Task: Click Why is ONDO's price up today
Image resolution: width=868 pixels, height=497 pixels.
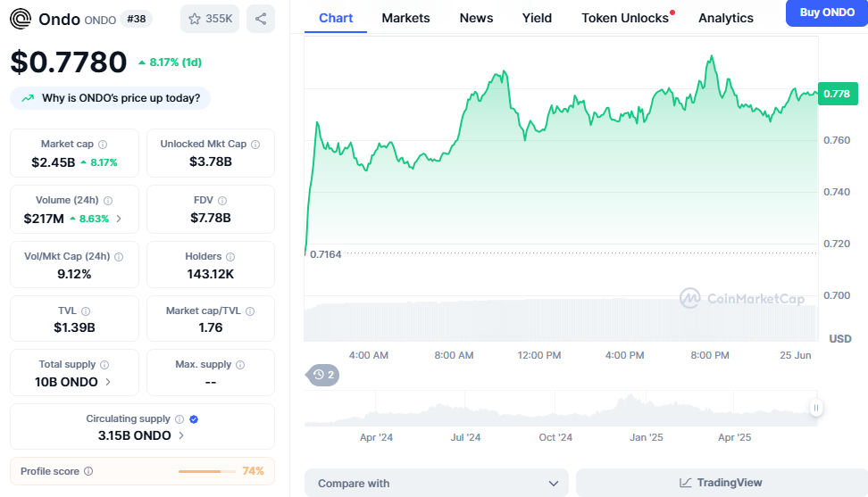Action: pos(110,98)
